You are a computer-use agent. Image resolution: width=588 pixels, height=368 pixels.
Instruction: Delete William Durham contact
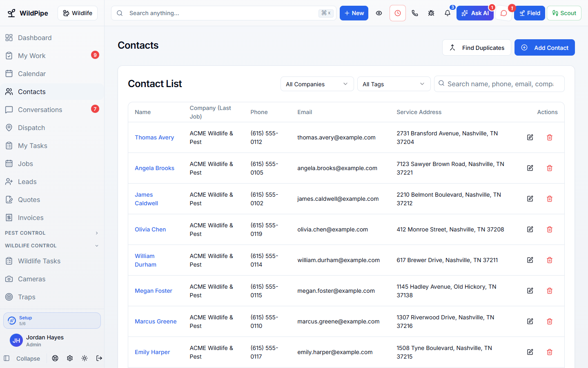[x=550, y=260]
